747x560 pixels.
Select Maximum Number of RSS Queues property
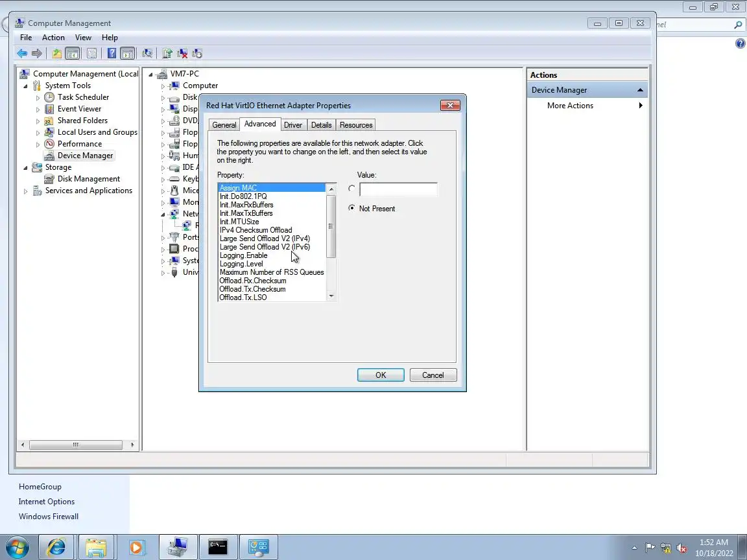pos(272,272)
